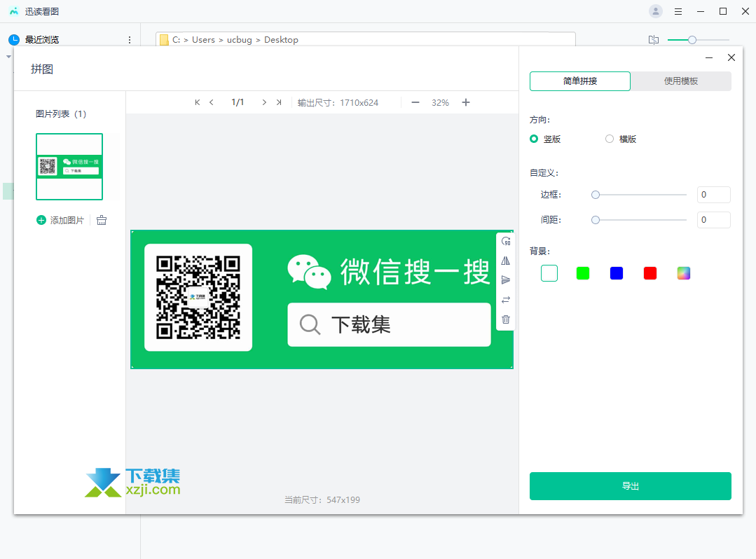Rotate the image 90 degrees
The image size is (756, 559).
506,241
